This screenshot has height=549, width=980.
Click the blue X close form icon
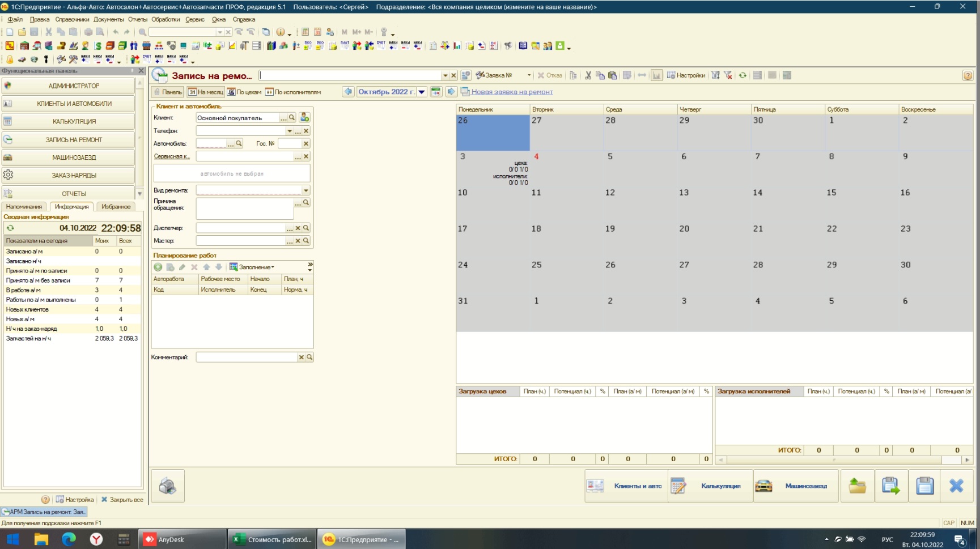point(957,486)
